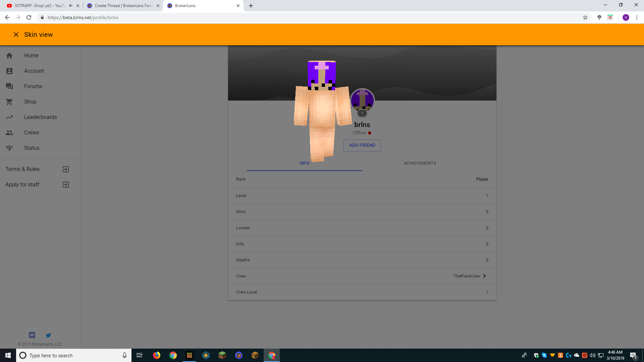Click the brlns username heading
The width and height of the screenshot is (644, 362).
coord(362,125)
